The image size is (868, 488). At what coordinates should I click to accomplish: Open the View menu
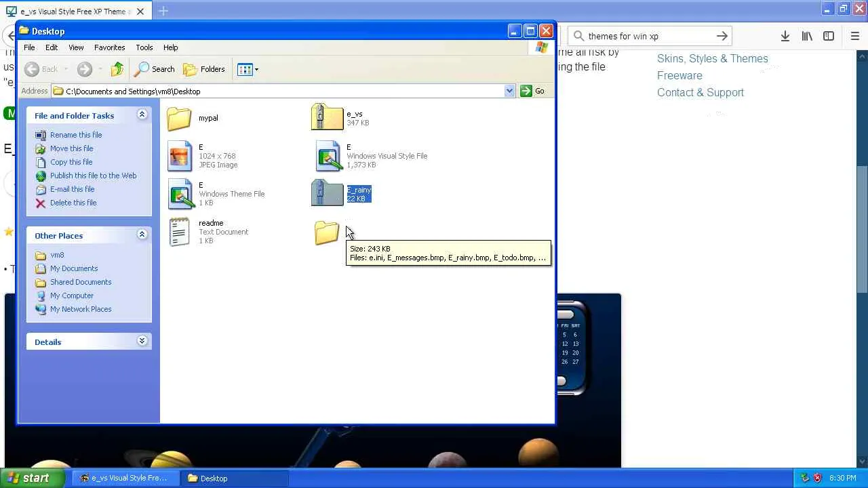(x=76, y=47)
